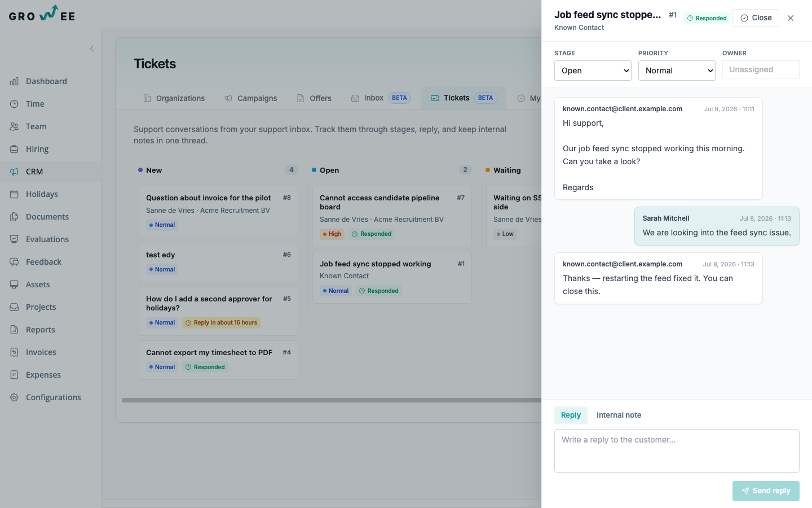Screen dimensions: 812x508
Task: Click the New column count badge 4
Action: click(x=291, y=170)
